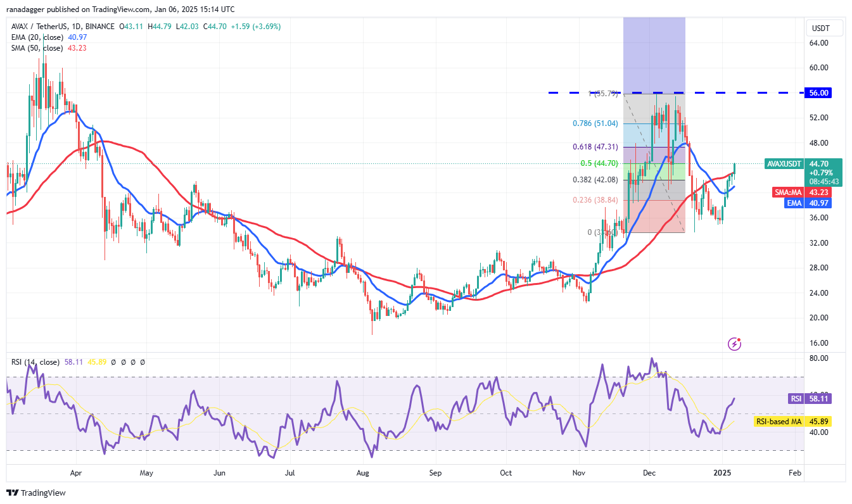Click the Aug label on time axis
Image resolution: width=852 pixels, height=504 pixels.
[x=362, y=473]
